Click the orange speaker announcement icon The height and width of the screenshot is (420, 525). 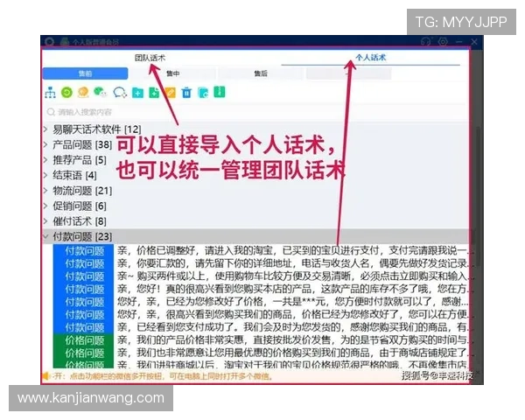(45, 376)
